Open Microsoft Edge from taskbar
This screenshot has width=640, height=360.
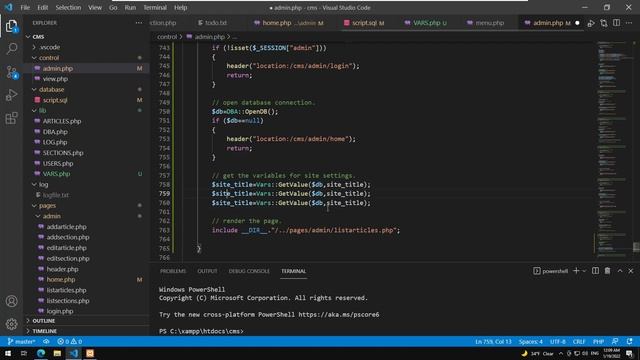[41, 353]
